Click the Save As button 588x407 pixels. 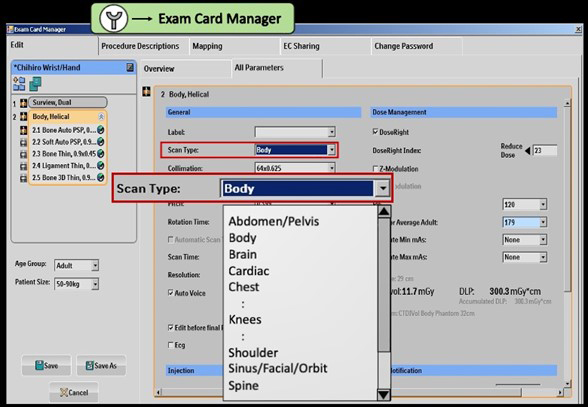click(101, 365)
